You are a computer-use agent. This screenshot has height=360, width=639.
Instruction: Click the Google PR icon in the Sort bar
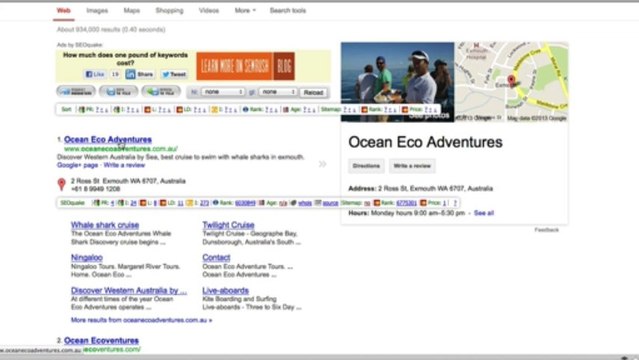coord(82,109)
